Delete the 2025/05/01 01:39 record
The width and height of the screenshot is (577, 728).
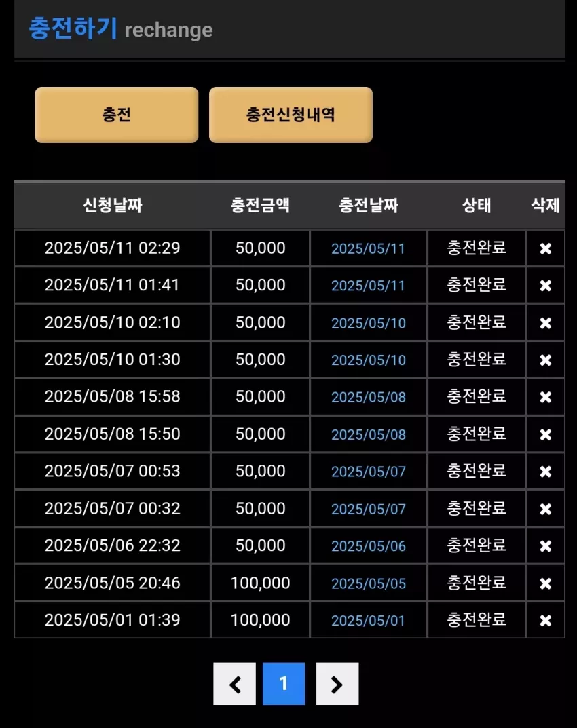[545, 620]
